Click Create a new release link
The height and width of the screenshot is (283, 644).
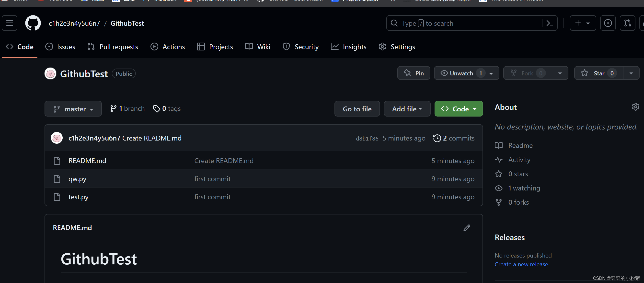tap(521, 264)
